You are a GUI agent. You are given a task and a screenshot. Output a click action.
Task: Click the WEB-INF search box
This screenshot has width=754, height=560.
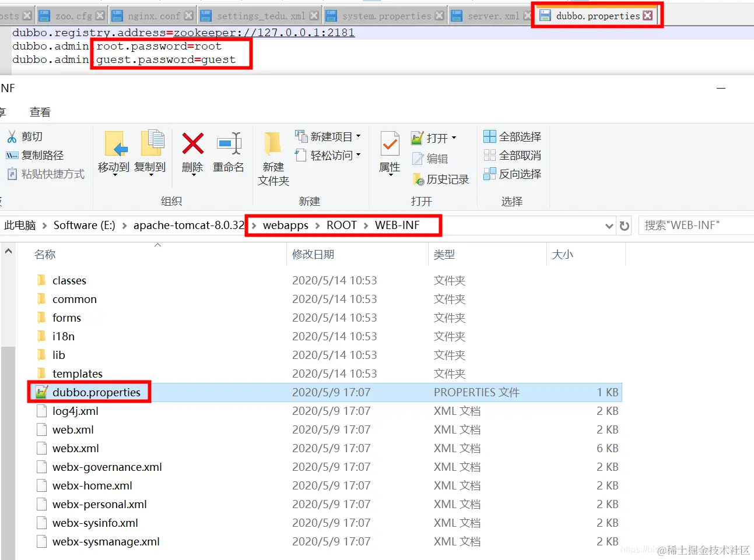click(696, 226)
